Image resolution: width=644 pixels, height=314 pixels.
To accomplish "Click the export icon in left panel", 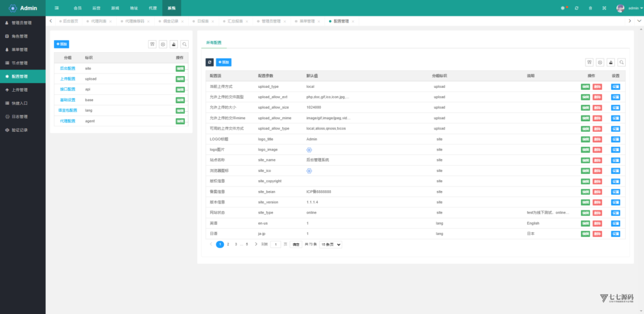I will click(174, 44).
